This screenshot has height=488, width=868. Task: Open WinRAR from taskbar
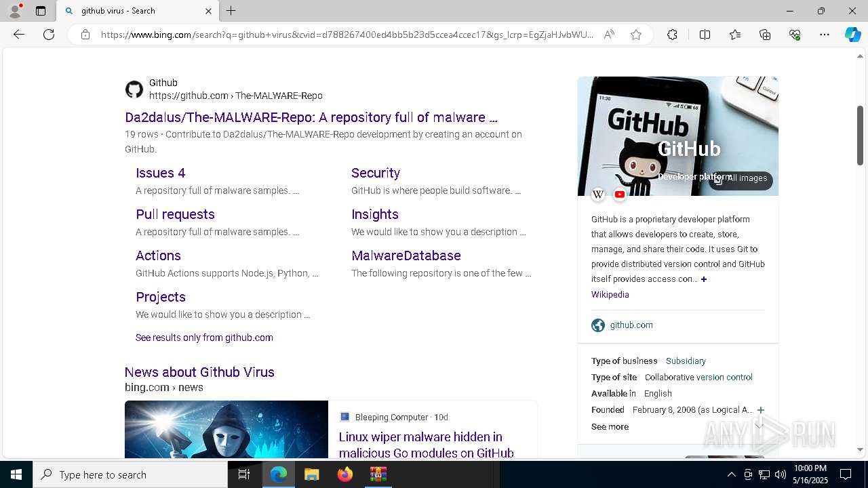(378, 474)
